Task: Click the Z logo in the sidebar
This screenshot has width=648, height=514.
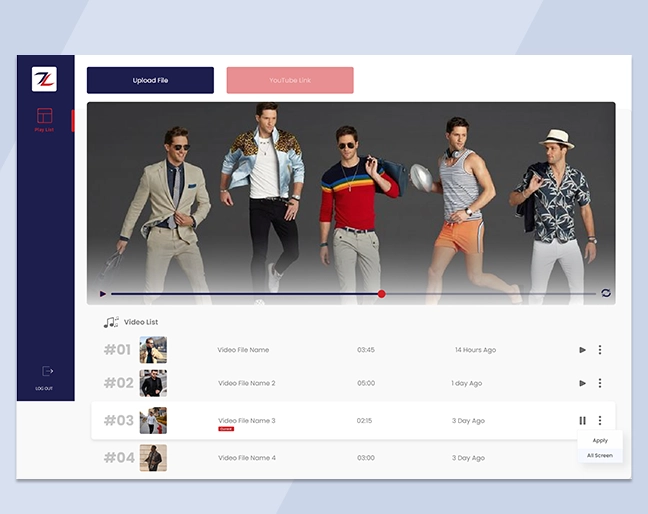Action: click(x=44, y=80)
